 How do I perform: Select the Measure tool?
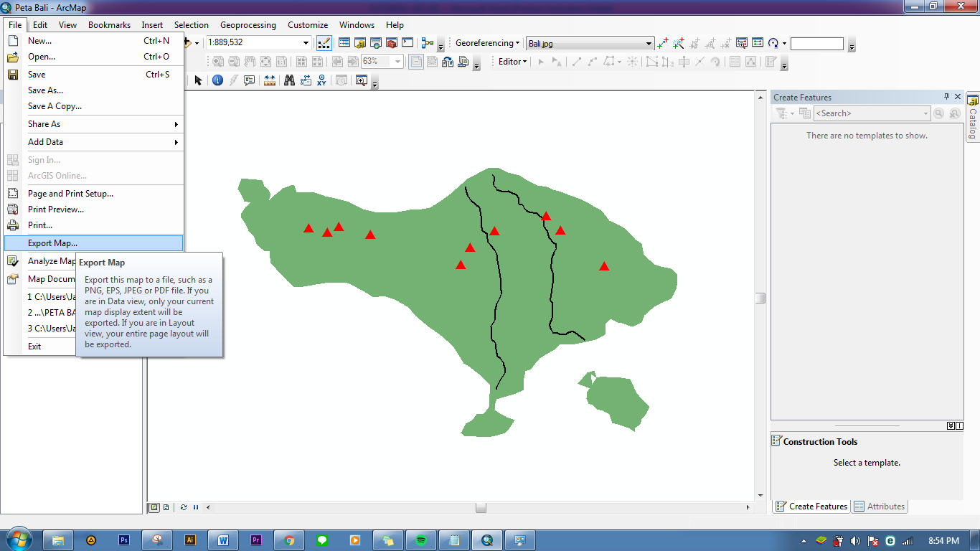coord(270,80)
